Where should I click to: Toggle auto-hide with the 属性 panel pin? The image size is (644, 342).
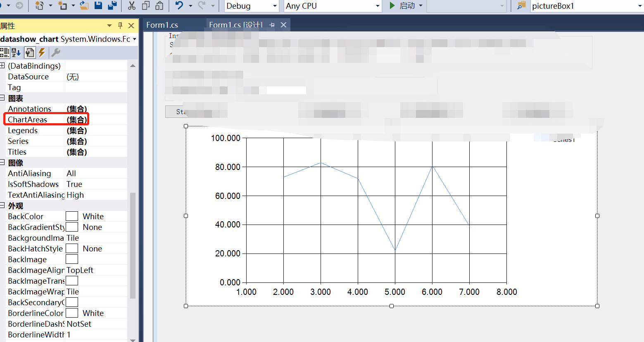120,25
